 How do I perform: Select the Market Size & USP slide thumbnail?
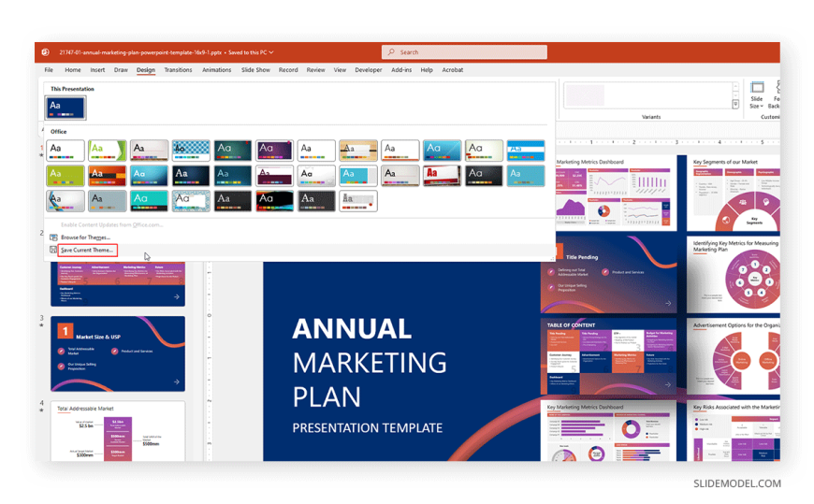pos(118,354)
